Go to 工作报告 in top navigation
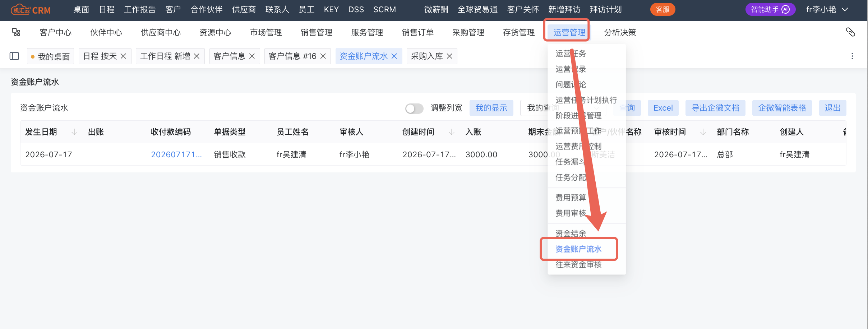 pyautogui.click(x=140, y=10)
